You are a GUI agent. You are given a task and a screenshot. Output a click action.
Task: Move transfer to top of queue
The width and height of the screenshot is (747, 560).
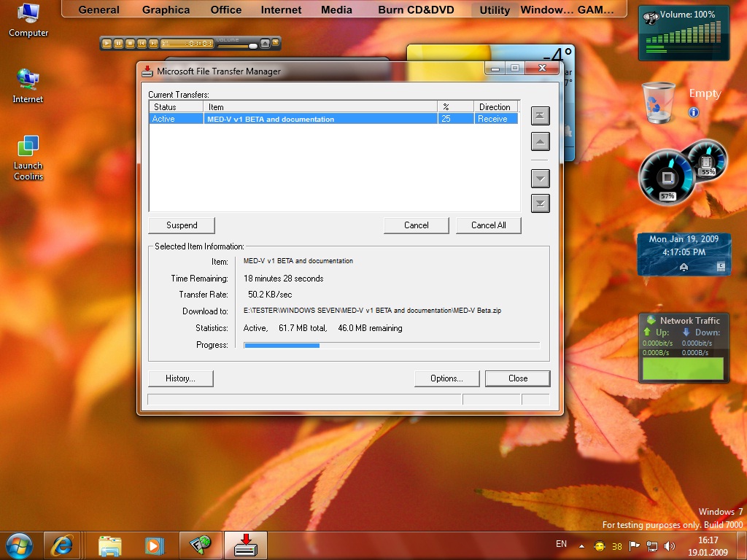(541, 116)
